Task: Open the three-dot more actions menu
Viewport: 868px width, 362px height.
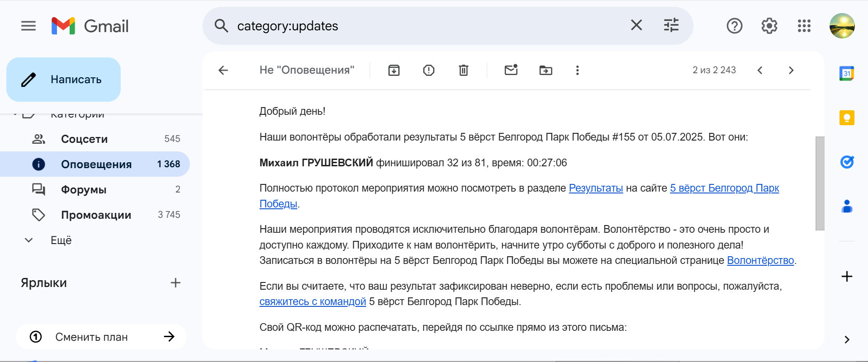Action: [577, 70]
